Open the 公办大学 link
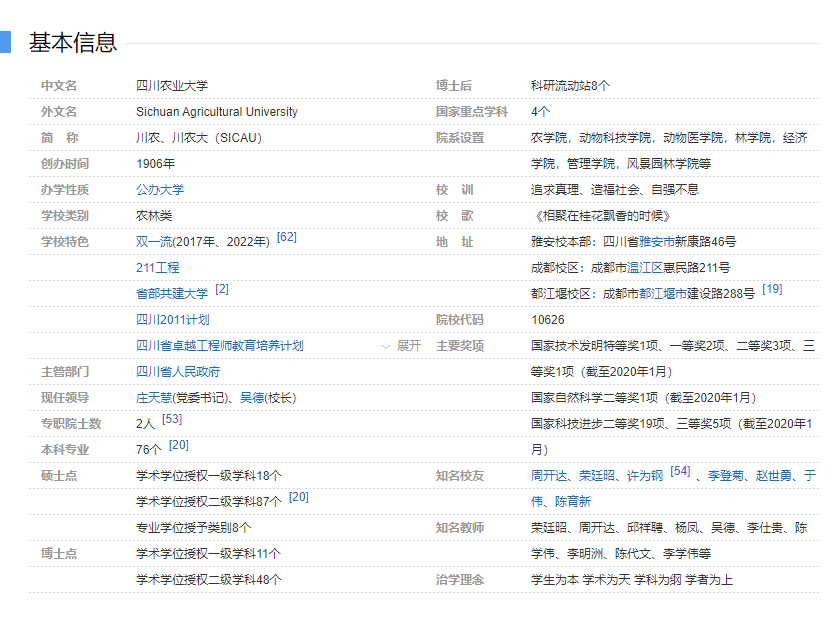 click(160, 190)
